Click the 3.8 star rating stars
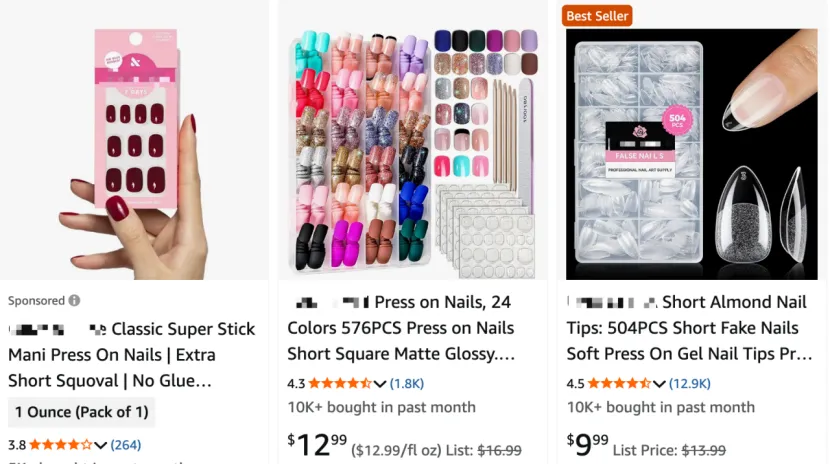This screenshot has width=830, height=464. click(61, 445)
